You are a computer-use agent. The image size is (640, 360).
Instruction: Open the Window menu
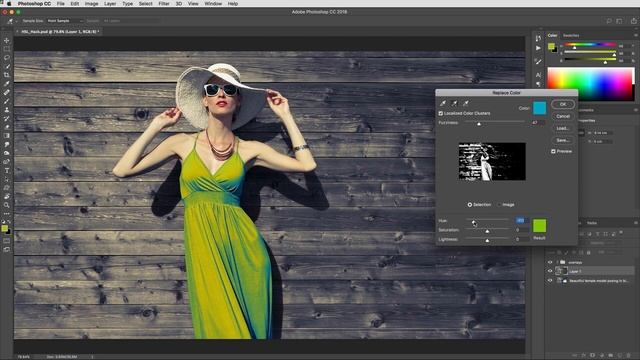point(213,4)
